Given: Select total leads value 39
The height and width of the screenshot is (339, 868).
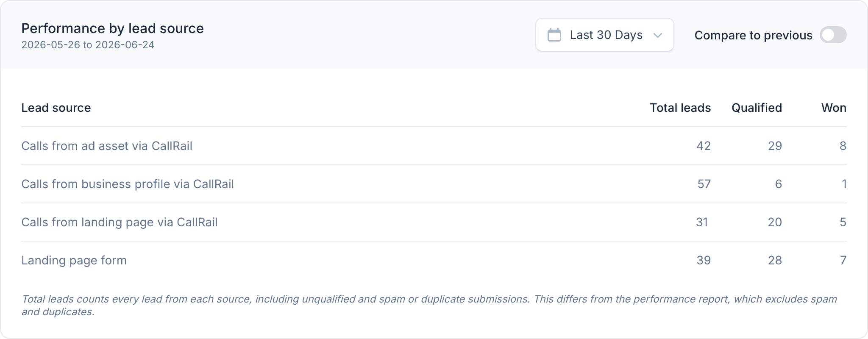Looking at the screenshot, I should [x=704, y=260].
